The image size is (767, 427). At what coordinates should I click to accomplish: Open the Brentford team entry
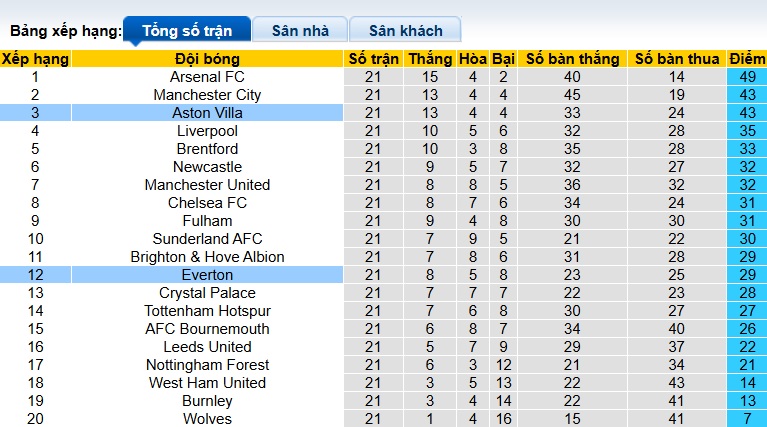click(x=207, y=149)
